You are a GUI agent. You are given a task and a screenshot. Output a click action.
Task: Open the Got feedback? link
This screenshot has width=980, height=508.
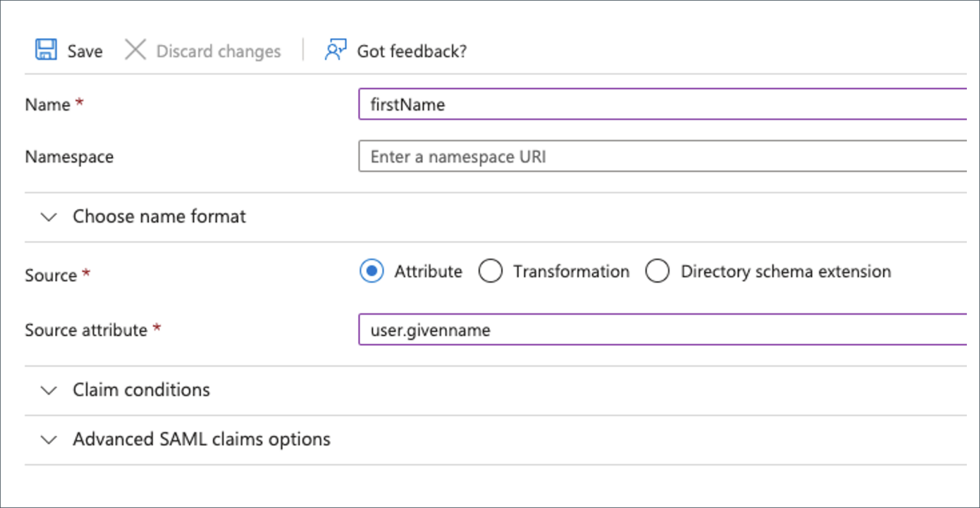[x=412, y=51]
